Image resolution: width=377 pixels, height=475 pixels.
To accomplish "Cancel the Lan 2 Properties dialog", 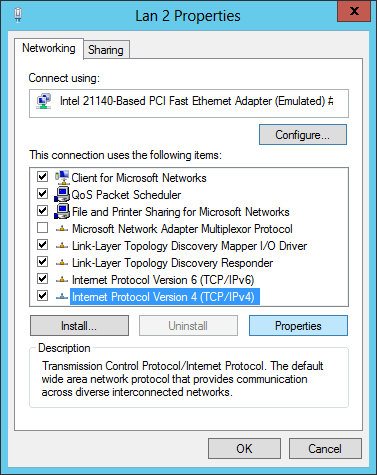I will 325,449.
